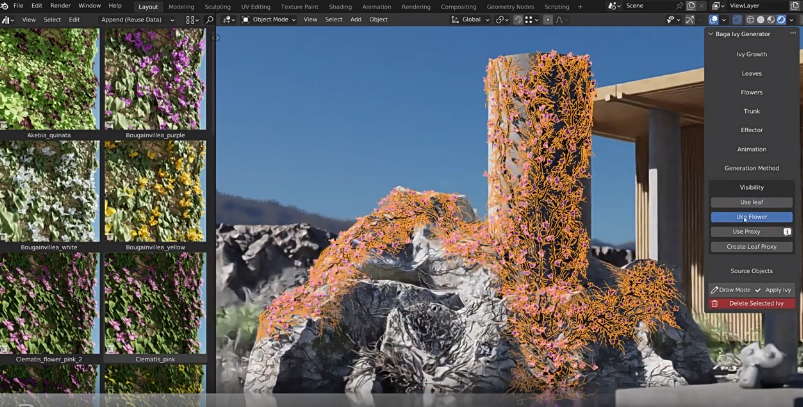Toggle snapping magnet
The height and width of the screenshot is (407, 803).
pyautogui.click(x=518, y=19)
